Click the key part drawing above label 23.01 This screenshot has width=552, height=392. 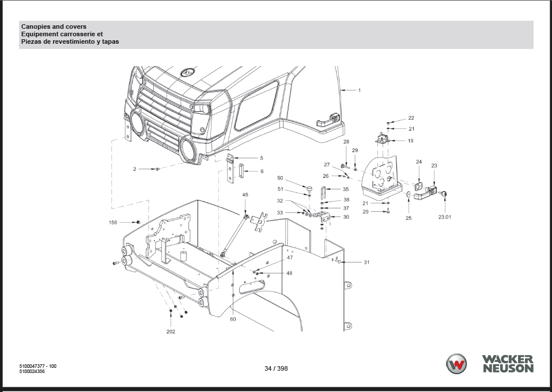pyautogui.click(x=445, y=195)
